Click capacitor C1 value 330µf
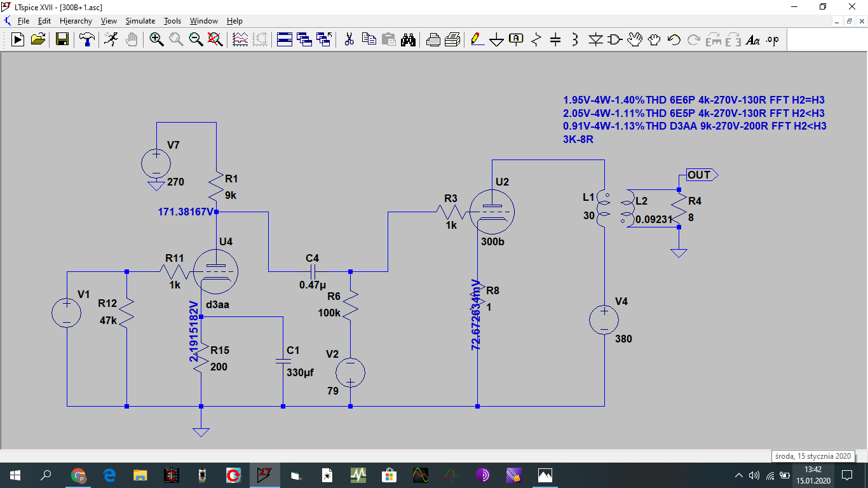The height and width of the screenshot is (488, 868). pos(300,372)
